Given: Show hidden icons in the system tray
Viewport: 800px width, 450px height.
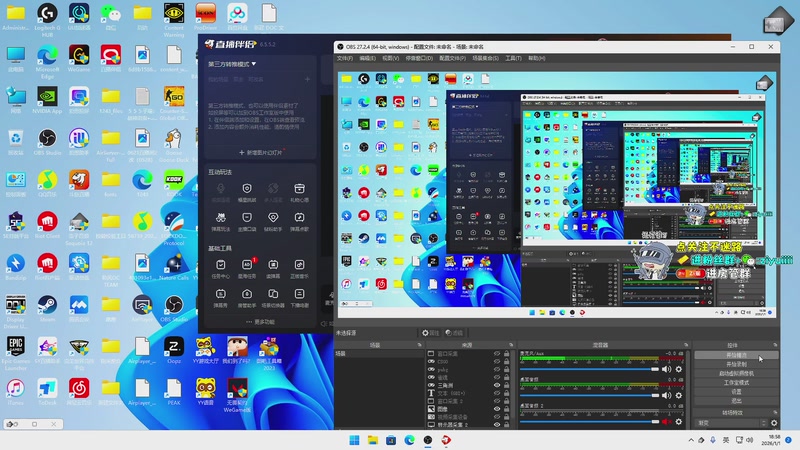Looking at the screenshot, I should pos(691,440).
